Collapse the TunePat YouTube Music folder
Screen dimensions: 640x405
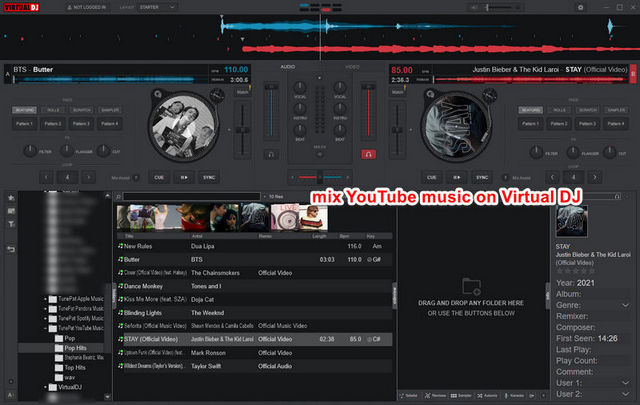pyautogui.click(x=45, y=328)
